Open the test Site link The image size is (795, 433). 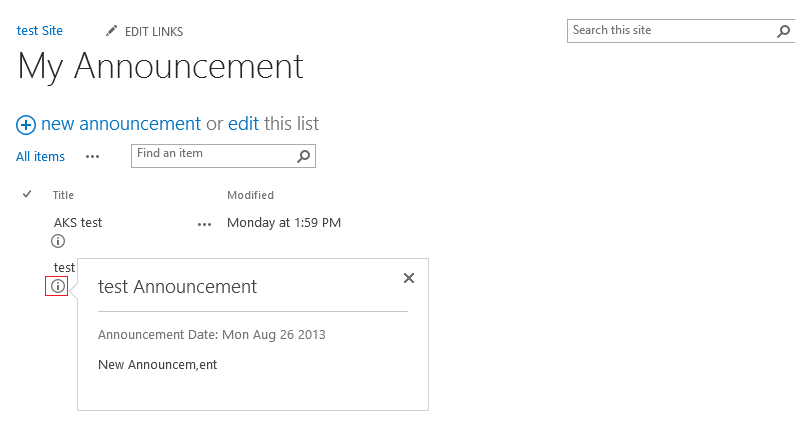point(40,30)
